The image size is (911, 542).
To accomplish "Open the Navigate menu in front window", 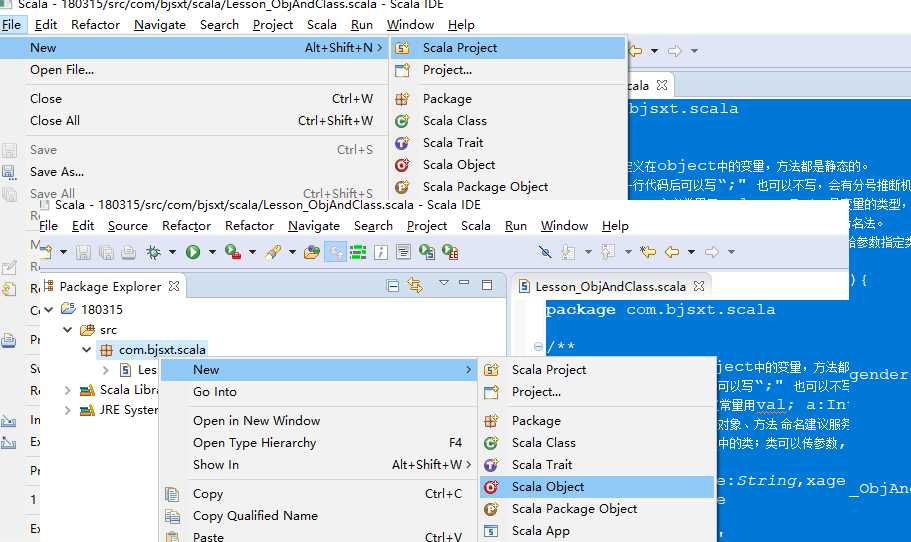I will [314, 226].
